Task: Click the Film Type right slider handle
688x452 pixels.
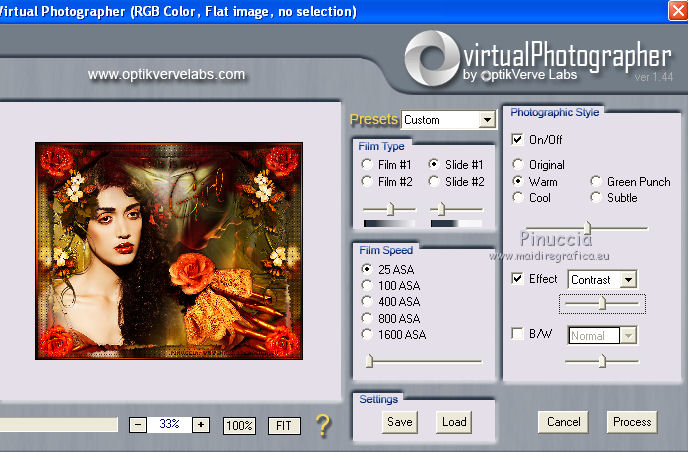Action: click(x=441, y=209)
